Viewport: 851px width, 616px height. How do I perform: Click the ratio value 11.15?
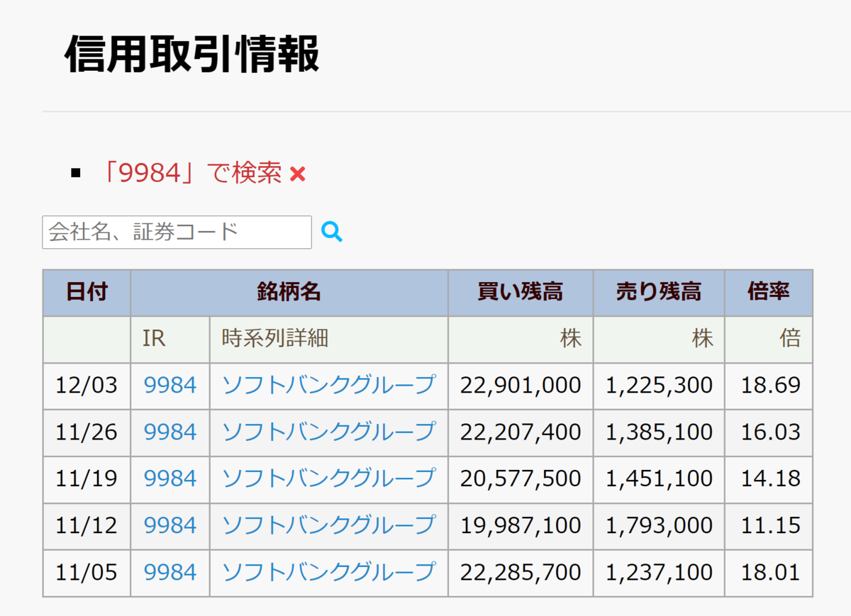(x=771, y=526)
